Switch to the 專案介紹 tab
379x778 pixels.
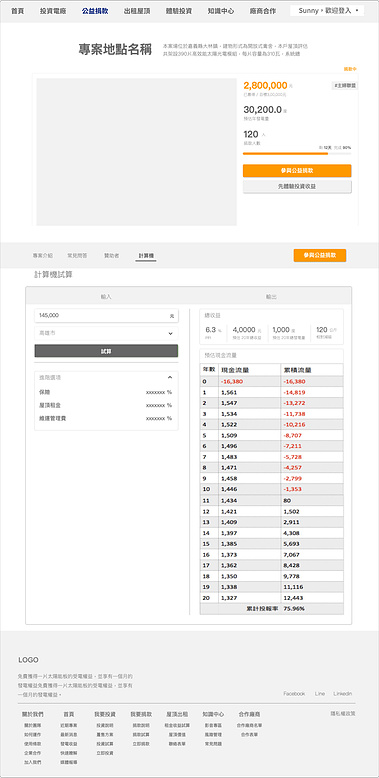pos(43,256)
